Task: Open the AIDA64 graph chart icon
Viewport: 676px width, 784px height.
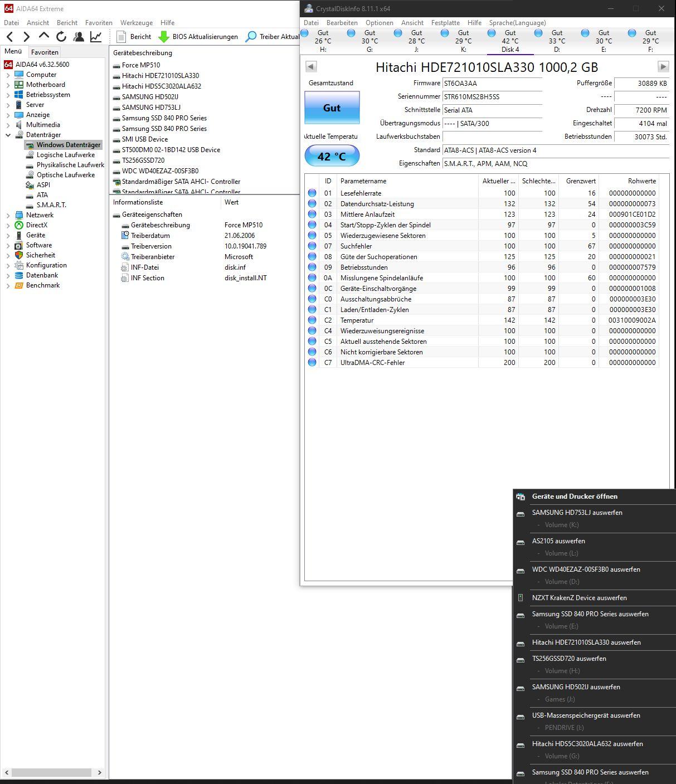Action: [x=96, y=37]
